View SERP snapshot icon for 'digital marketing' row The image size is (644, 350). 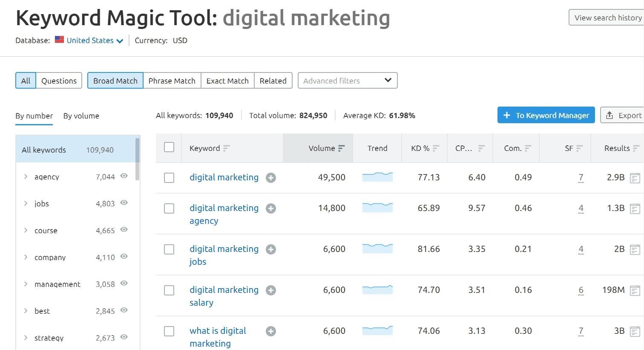click(x=635, y=178)
